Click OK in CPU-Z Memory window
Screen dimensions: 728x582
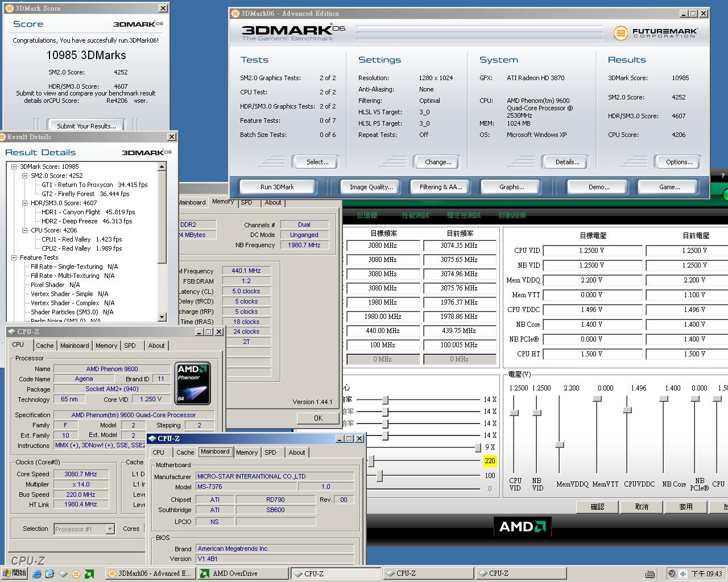pyautogui.click(x=317, y=418)
